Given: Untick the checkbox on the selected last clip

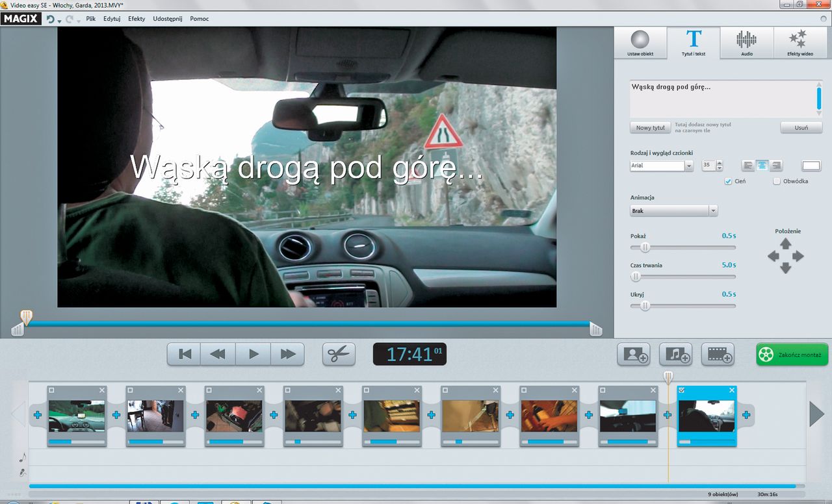Looking at the screenshot, I should [682, 390].
